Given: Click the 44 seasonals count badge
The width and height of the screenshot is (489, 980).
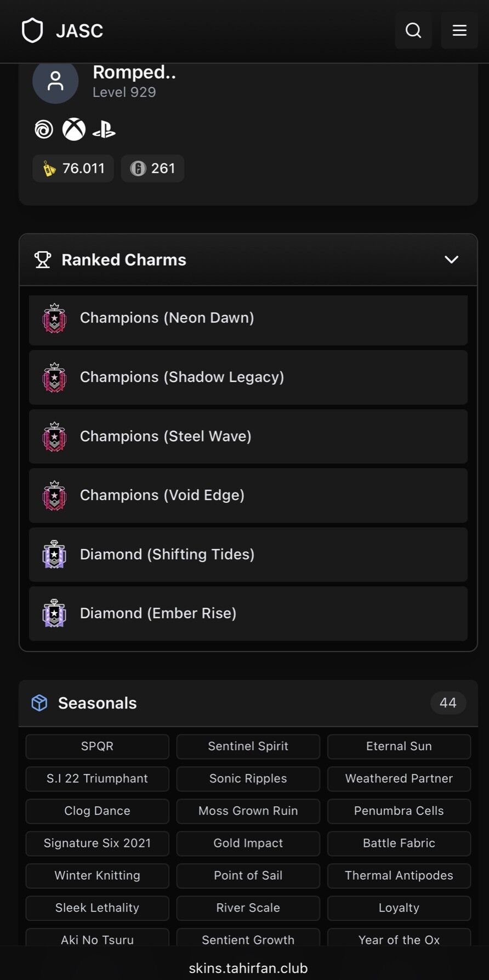Looking at the screenshot, I should pyautogui.click(x=448, y=703).
